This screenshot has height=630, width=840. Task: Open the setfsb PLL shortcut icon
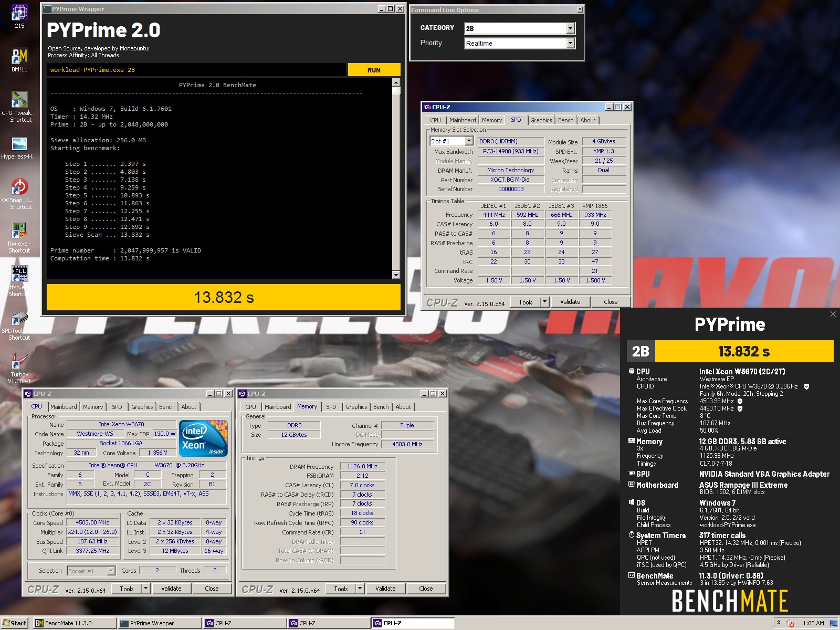(19, 274)
